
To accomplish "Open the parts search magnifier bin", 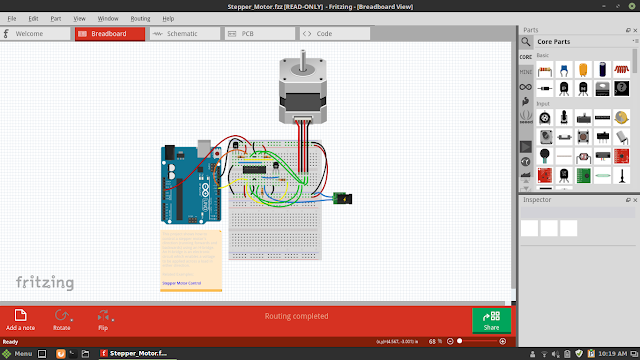I will (526, 42).
